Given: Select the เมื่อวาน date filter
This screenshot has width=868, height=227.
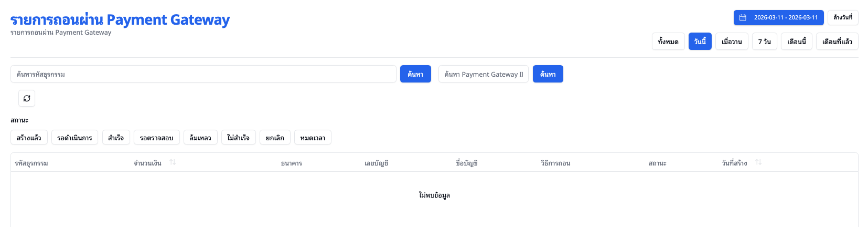Looking at the screenshot, I should (732, 42).
